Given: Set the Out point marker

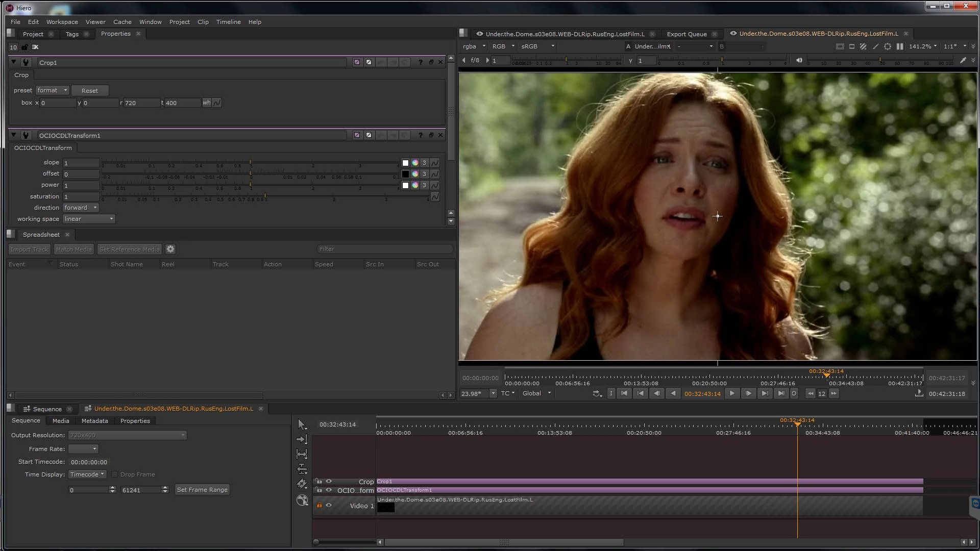Looking at the screenshot, I should click(x=794, y=393).
